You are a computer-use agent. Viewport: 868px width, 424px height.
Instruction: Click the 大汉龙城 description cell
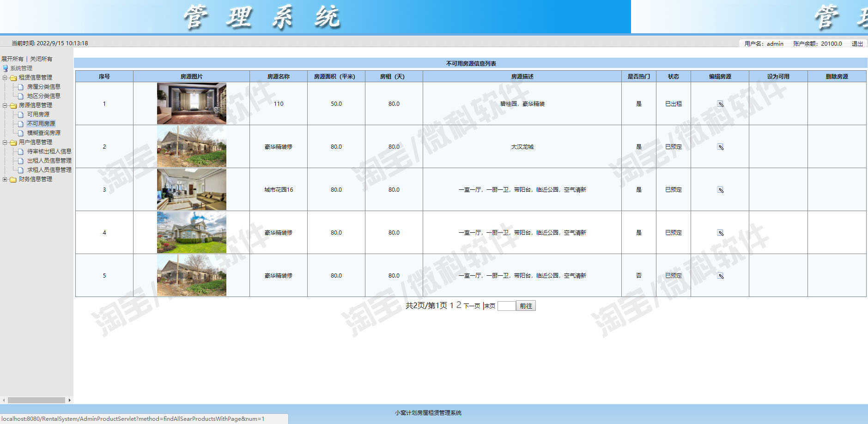click(522, 147)
